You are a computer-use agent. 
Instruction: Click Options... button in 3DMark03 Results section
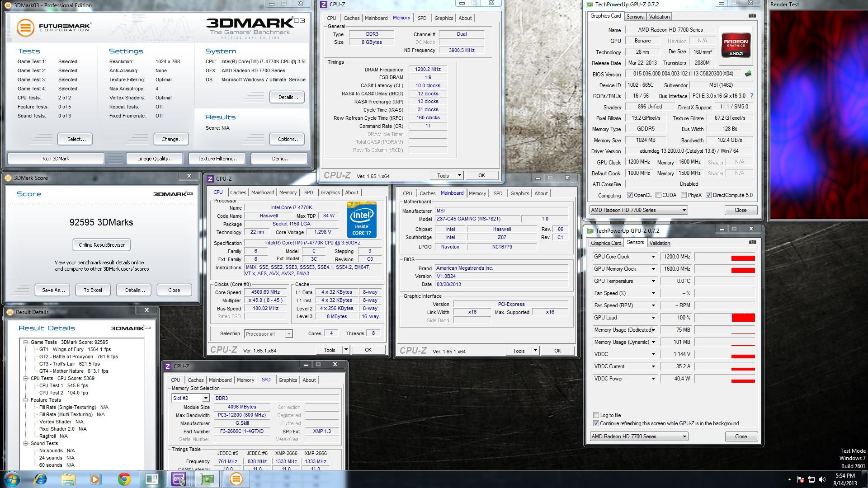tap(288, 139)
